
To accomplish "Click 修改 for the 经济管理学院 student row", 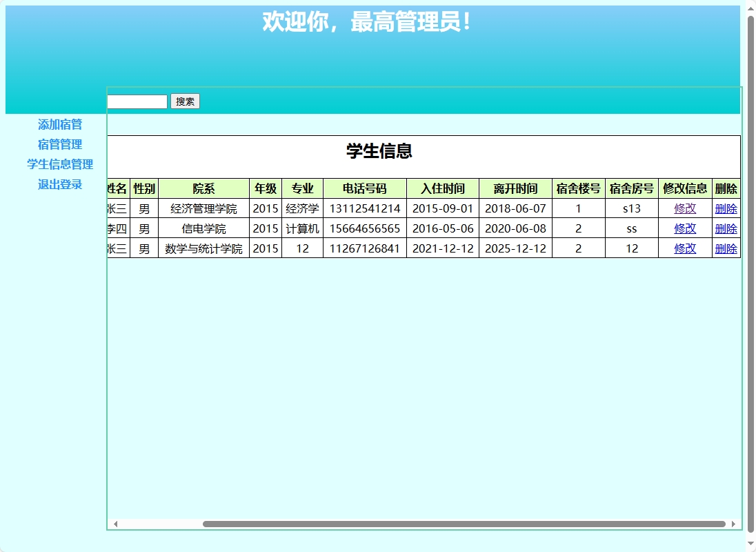I will [x=684, y=208].
